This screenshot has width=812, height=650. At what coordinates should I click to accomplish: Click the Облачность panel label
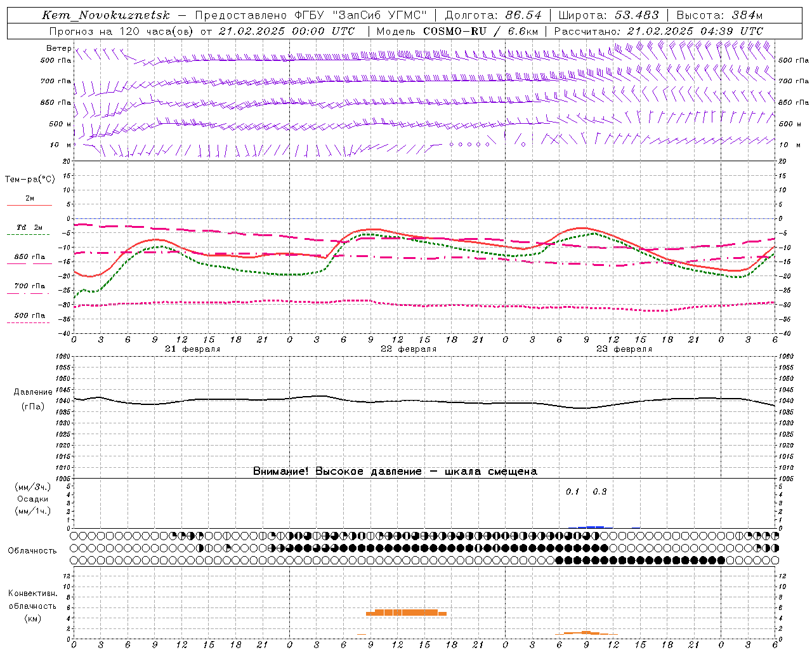tap(32, 551)
